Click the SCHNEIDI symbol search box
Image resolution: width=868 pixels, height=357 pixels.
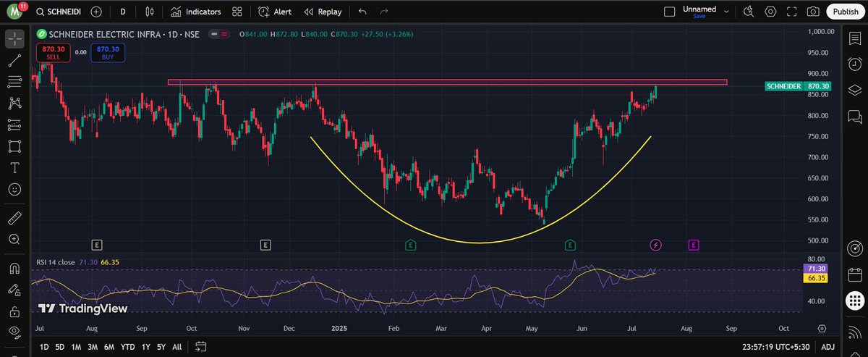point(58,12)
